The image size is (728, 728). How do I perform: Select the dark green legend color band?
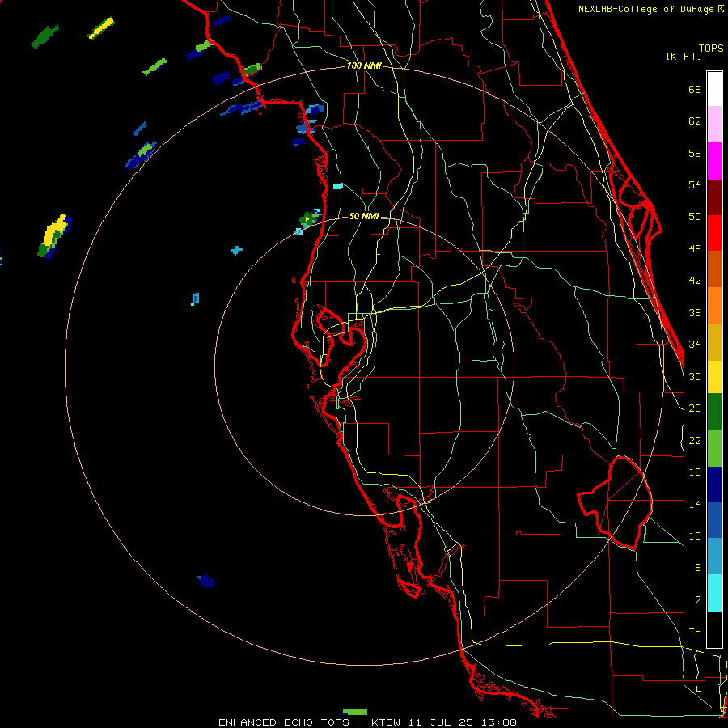coord(714,412)
